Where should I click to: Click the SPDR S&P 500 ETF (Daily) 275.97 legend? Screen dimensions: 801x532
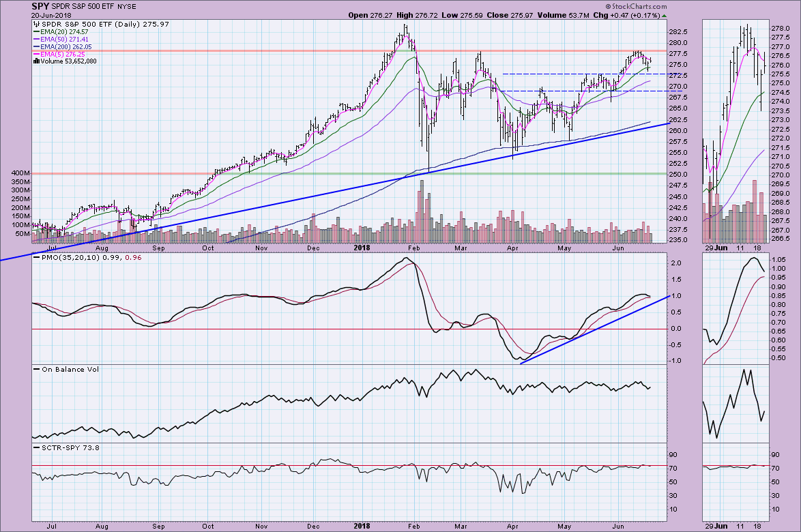click(x=105, y=24)
